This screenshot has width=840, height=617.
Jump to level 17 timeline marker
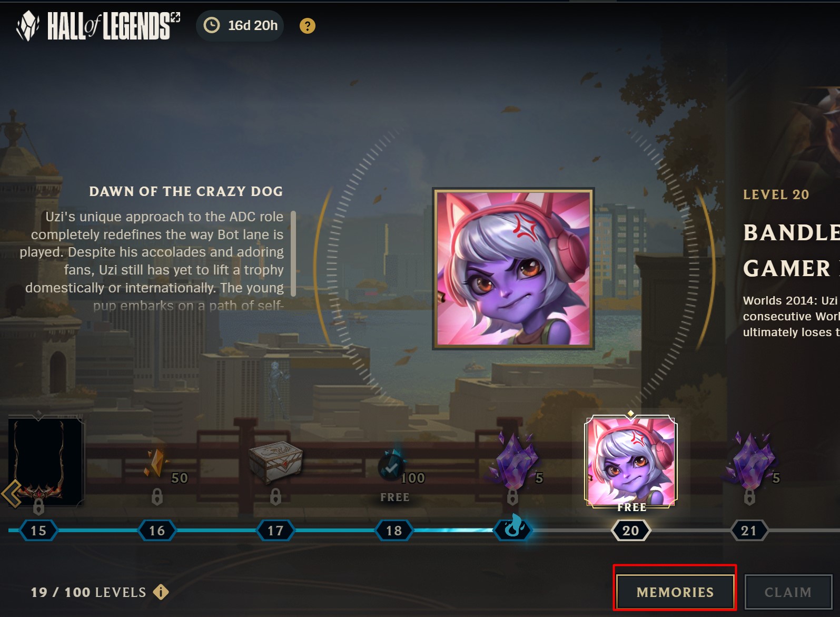coord(275,531)
